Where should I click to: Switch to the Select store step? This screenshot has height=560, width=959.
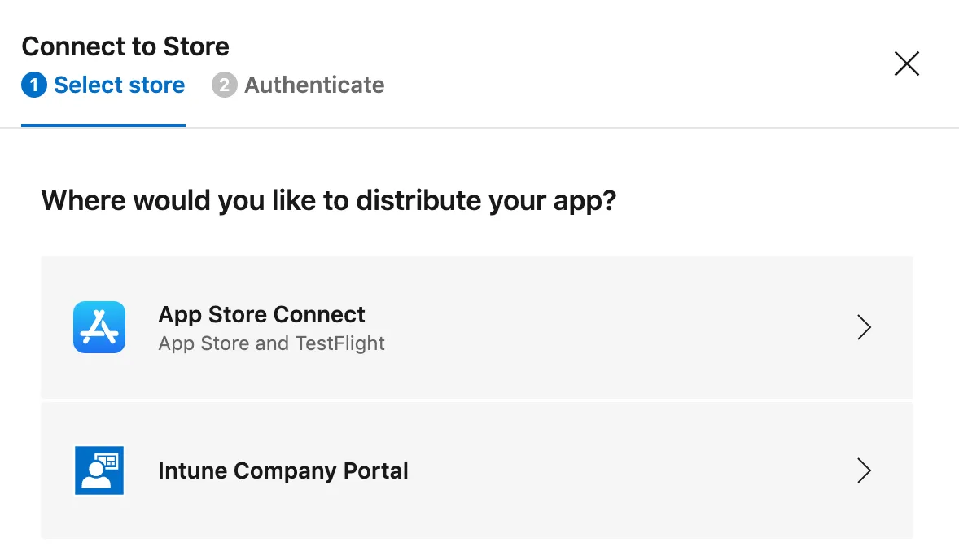pos(119,85)
